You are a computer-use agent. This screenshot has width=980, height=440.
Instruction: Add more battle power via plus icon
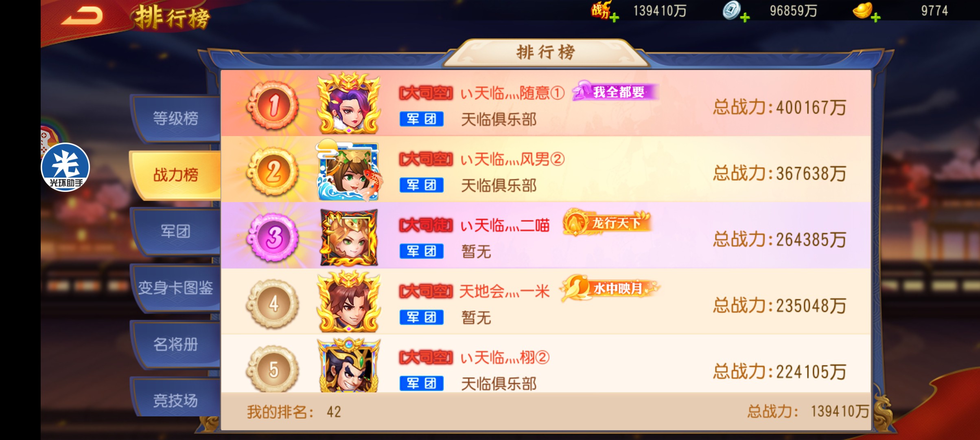tap(615, 18)
